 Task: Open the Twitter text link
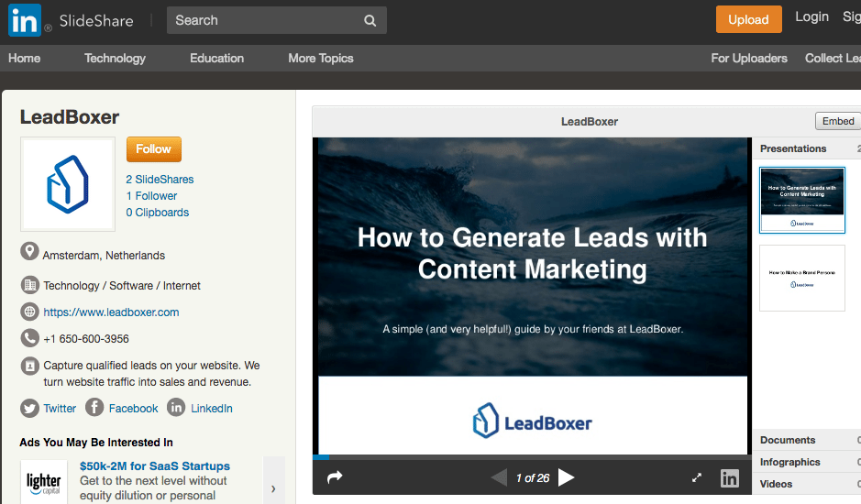pyautogui.click(x=60, y=409)
